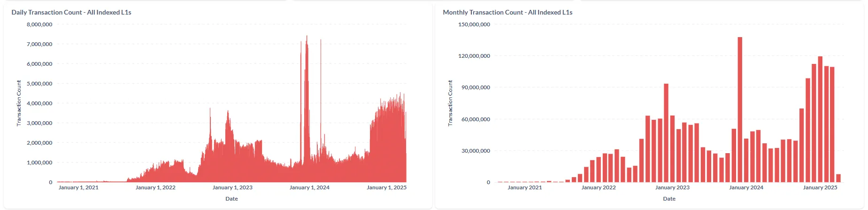Click the January 1, 2022 axis label
This screenshot has width=868, height=210.
pyautogui.click(x=155, y=187)
